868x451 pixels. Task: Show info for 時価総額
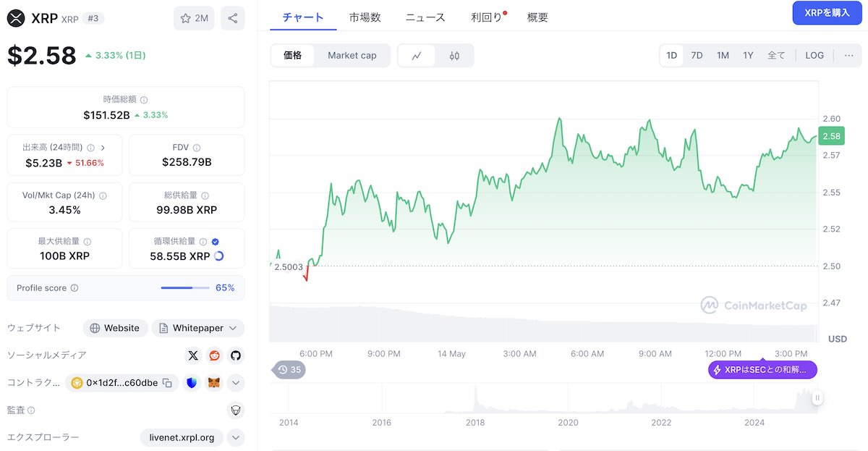tap(144, 100)
